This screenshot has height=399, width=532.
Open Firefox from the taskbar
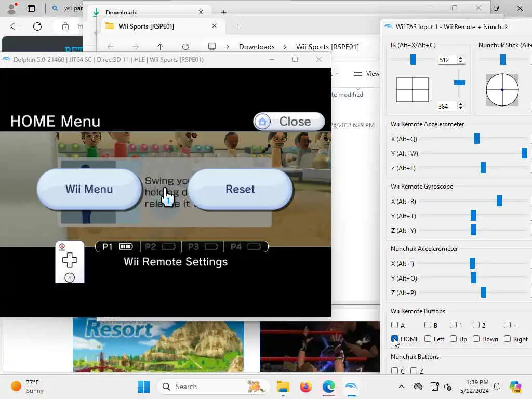tap(305, 387)
